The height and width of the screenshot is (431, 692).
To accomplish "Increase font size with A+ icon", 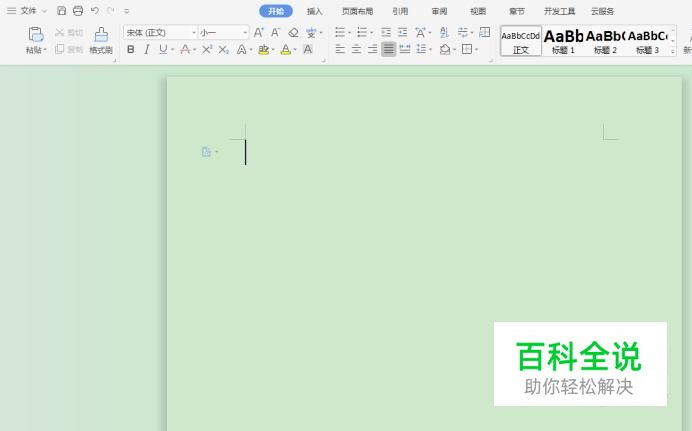I will (x=259, y=32).
